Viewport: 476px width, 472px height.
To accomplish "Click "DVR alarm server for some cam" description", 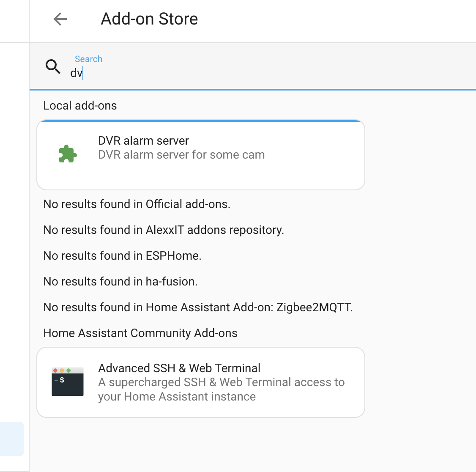I will 181,155.
